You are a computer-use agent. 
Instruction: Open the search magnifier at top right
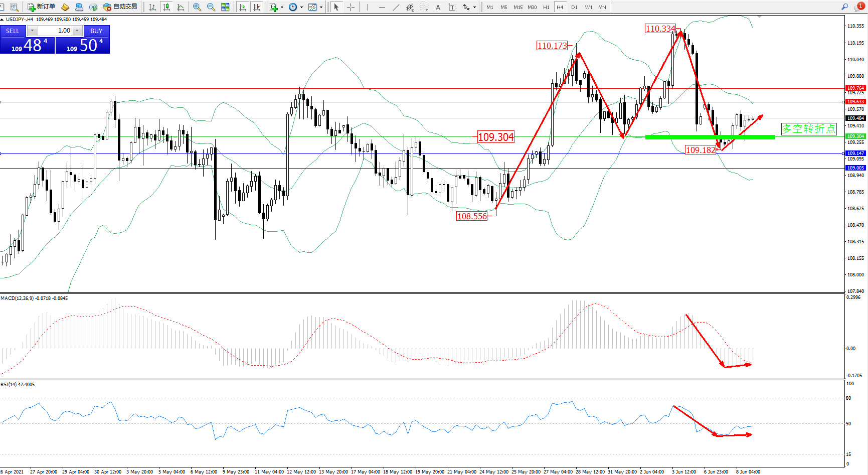click(x=844, y=7)
